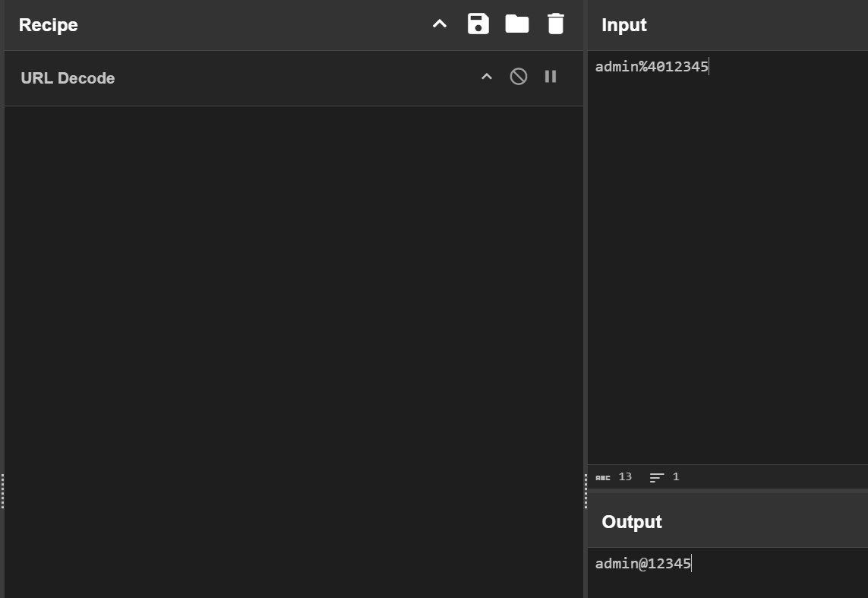Viewport: 868px width, 598px height.
Task: Collapse the Recipe pane with chevron
Action: click(x=440, y=24)
